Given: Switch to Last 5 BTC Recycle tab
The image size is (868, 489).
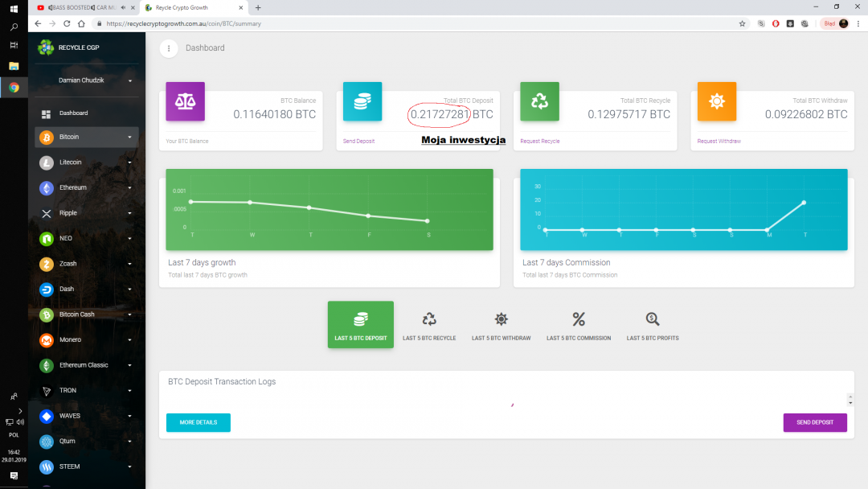Looking at the screenshot, I should click(429, 326).
